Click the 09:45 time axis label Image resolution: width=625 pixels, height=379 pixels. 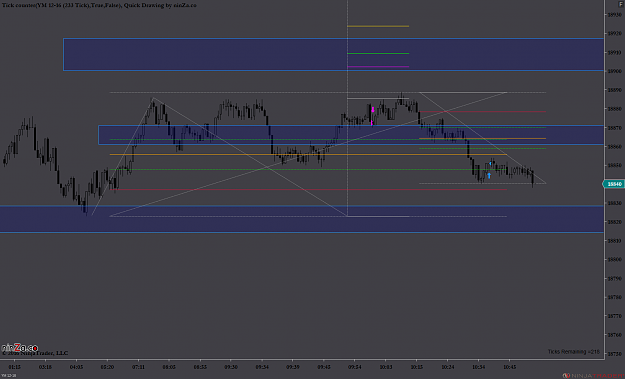coord(324,366)
